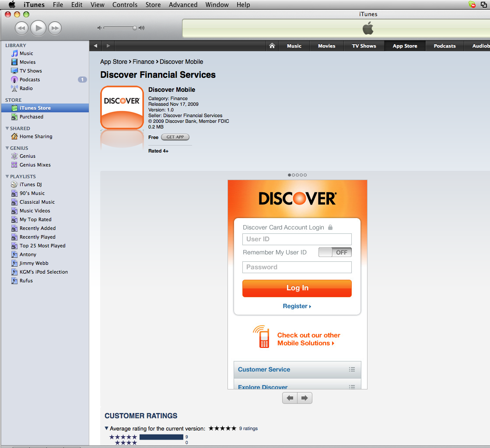This screenshot has width=490, height=448.
Task: Open the Advanced menu
Action: (183, 5)
